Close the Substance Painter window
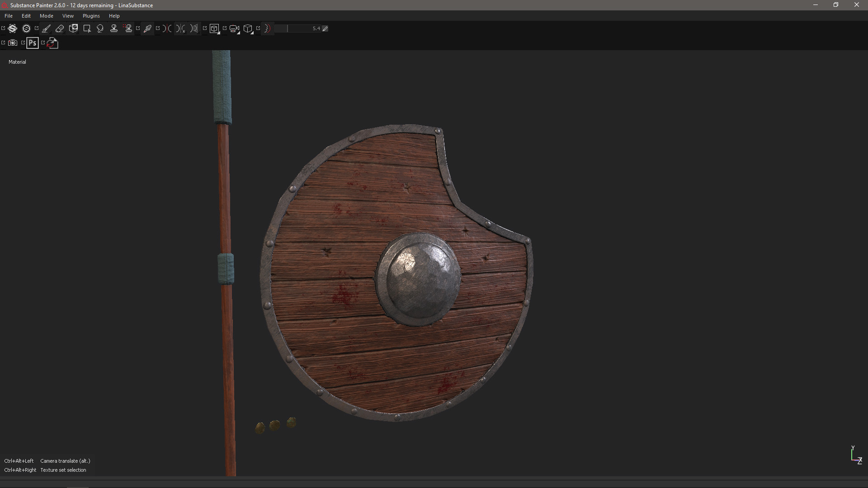Viewport: 868px width, 488px height. (857, 5)
